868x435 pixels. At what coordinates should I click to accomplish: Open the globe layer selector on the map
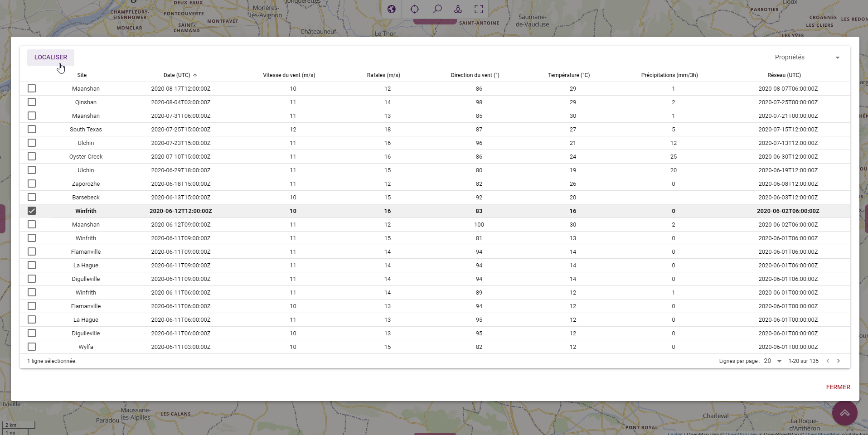coord(391,9)
